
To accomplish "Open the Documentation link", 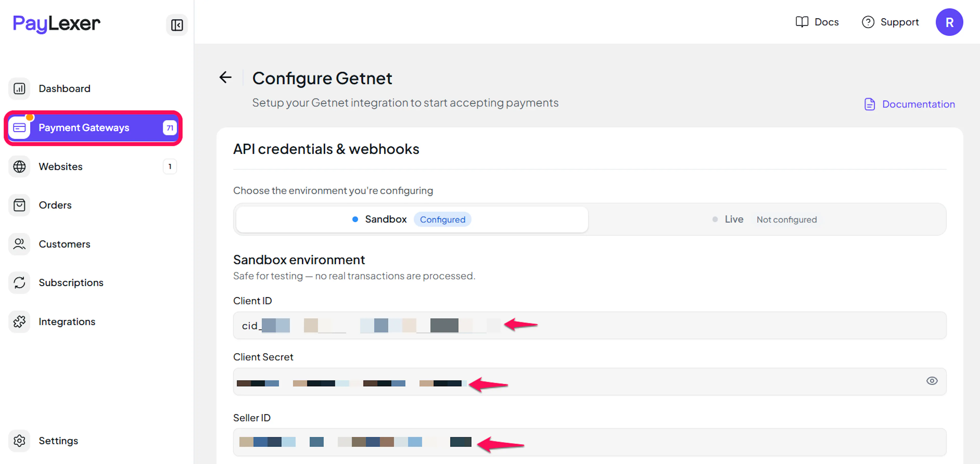I will pyautogui.click(x=910, y=104).
